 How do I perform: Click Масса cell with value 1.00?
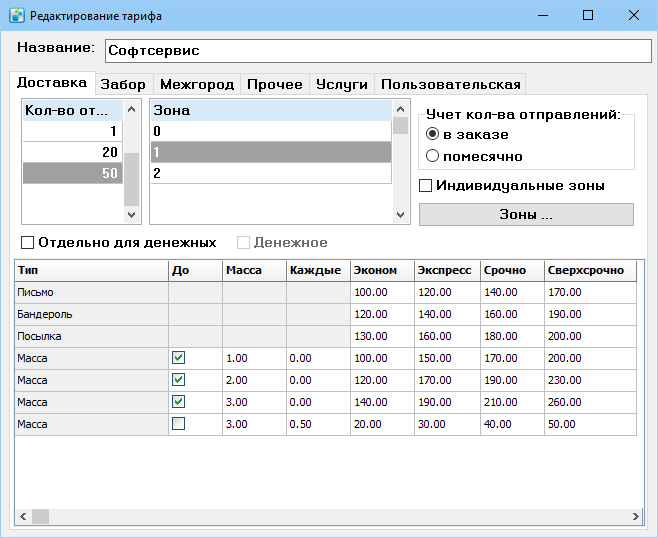coord(254,358)
